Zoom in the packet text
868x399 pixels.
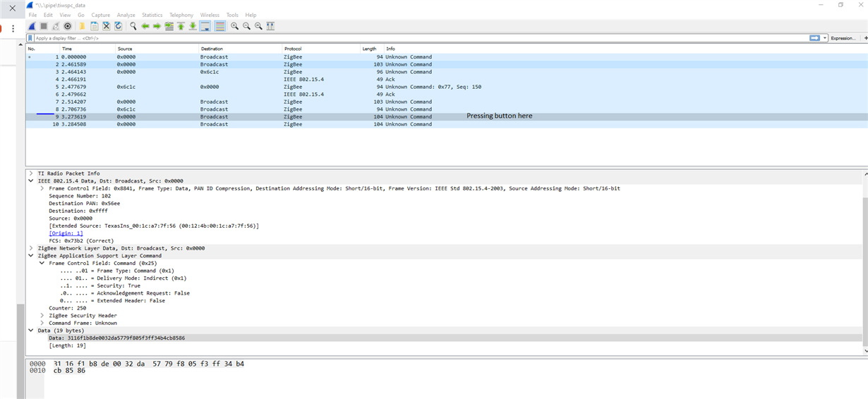(x=234, y=26)
